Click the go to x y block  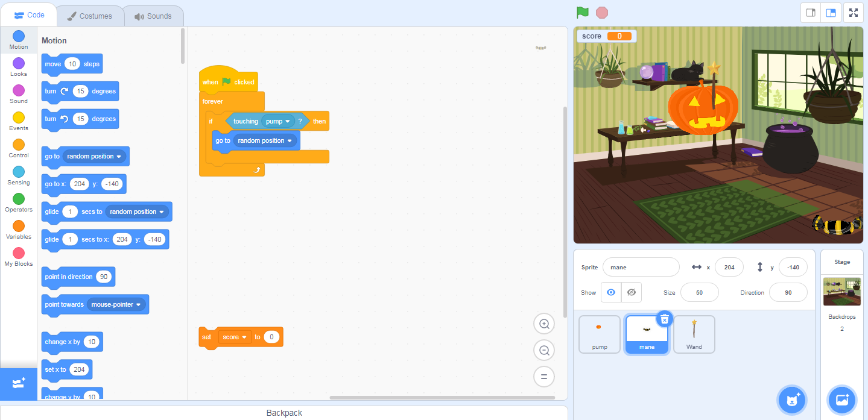pos(84,184)
